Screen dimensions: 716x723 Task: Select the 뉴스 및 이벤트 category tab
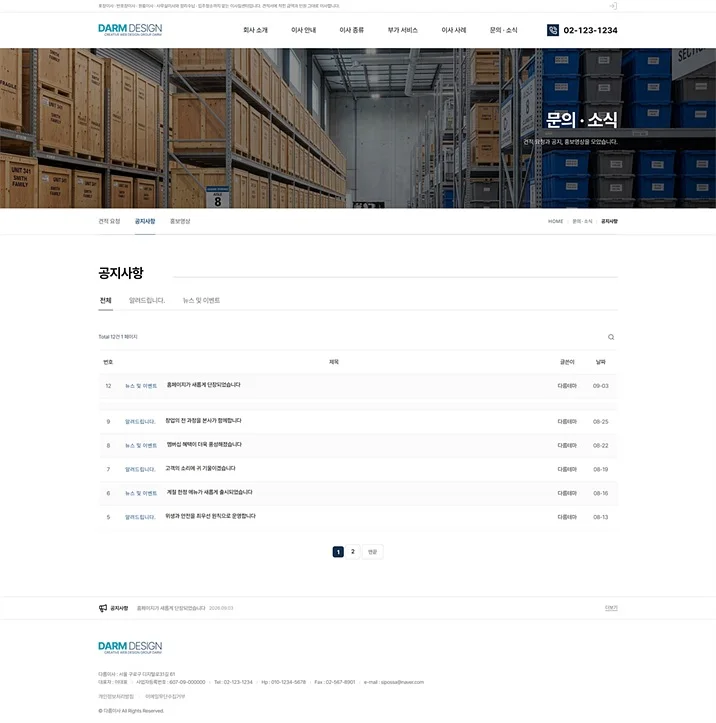click(201, 300)
